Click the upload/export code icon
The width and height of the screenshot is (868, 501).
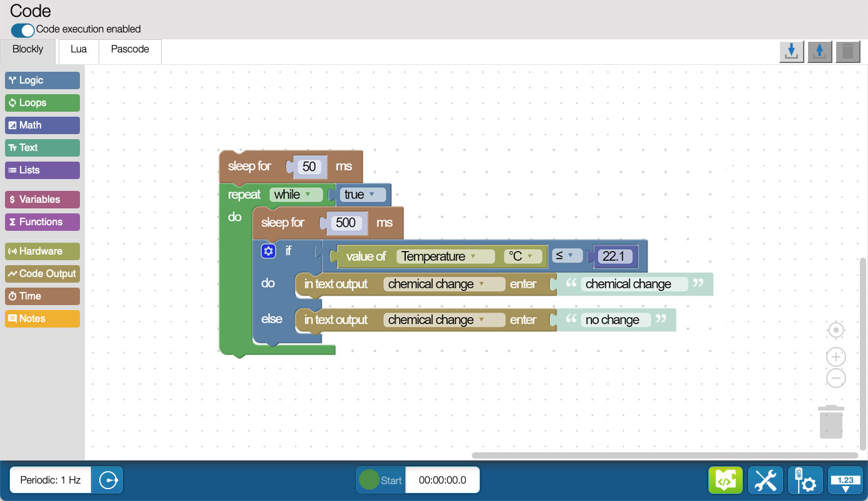coord(820,52)
